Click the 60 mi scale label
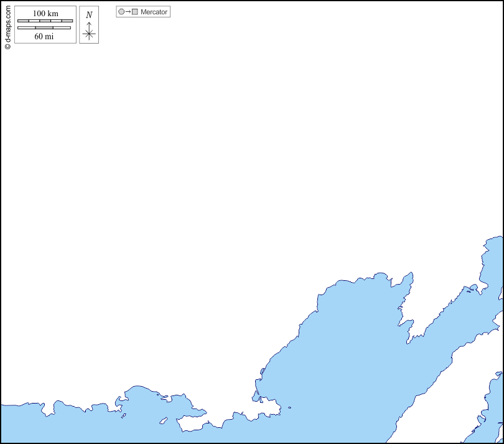 pyautogui.click(x=44, y=36)
